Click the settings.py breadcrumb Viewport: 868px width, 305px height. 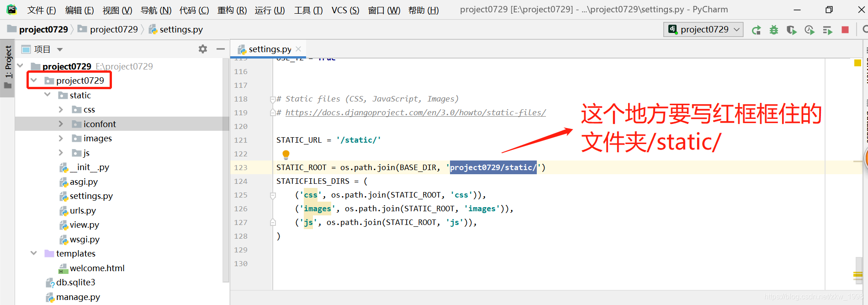176,29
